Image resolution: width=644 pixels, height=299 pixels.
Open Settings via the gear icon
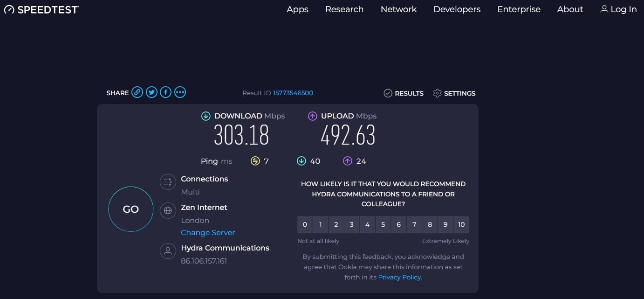(437, 93)
